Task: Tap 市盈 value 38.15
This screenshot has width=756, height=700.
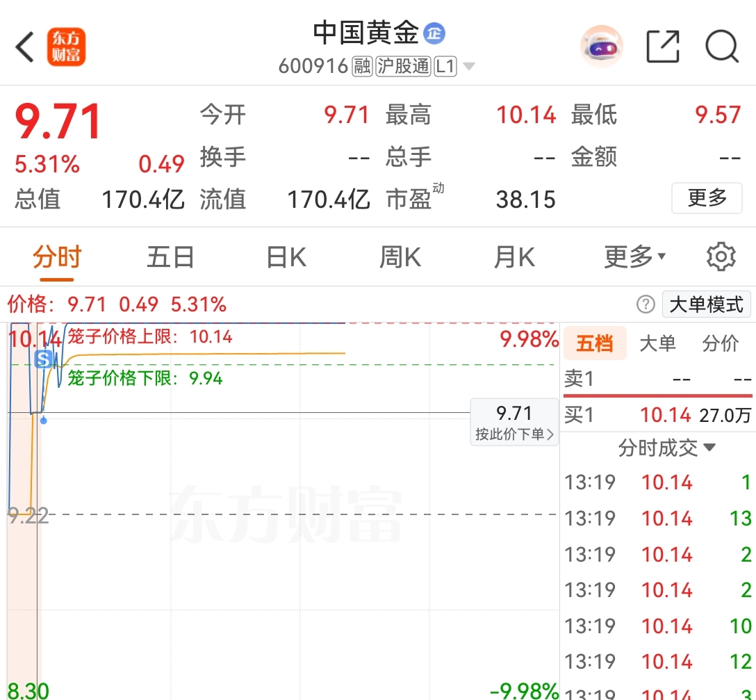Action: (x=525, y=200)
